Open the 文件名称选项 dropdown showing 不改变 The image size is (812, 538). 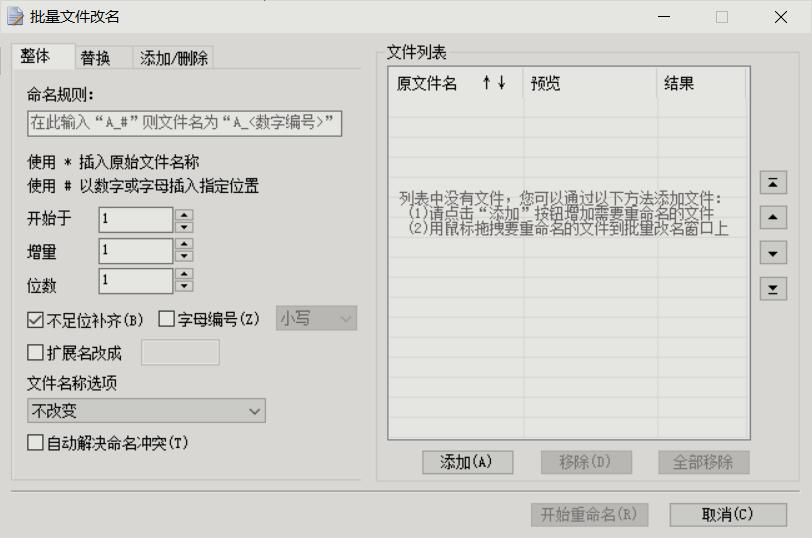tap(146, 411)
